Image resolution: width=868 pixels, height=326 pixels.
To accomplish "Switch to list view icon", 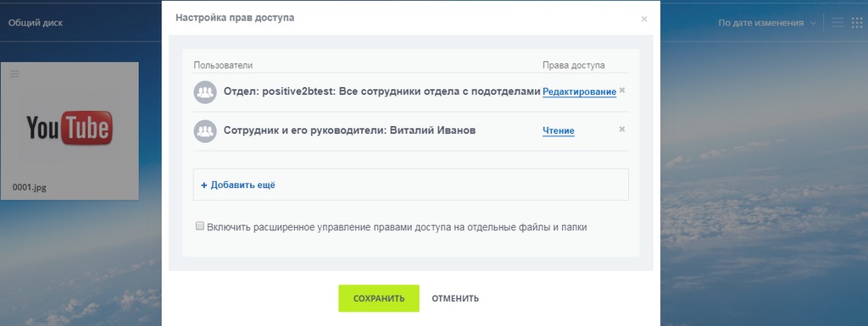I will [837, 23].
